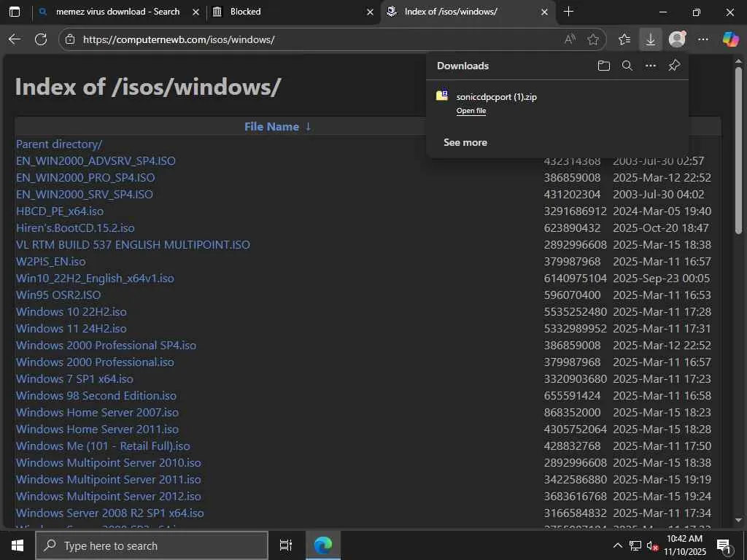Click the taskbar search box
747x560 pixels.
coord(152,545)
